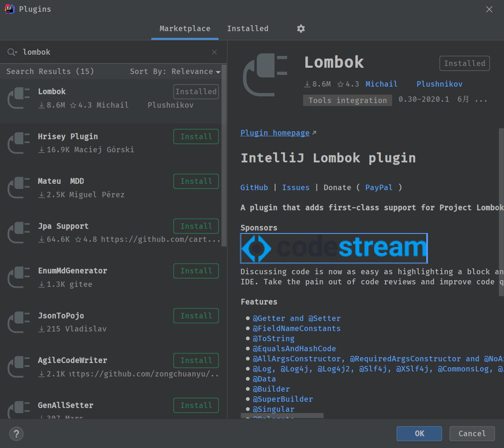The width and height of the screenshot is (504, 448).
Task: Click the large Lombok plugin logo
Action: pos(265,75)
